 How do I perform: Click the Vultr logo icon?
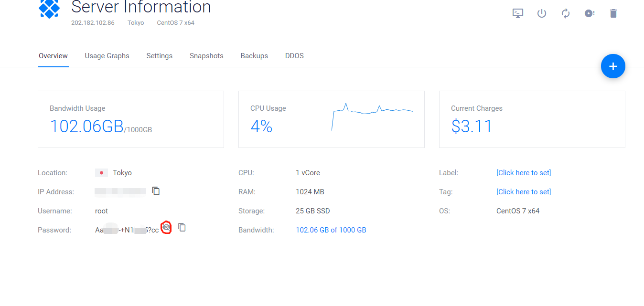pos(49,9)
